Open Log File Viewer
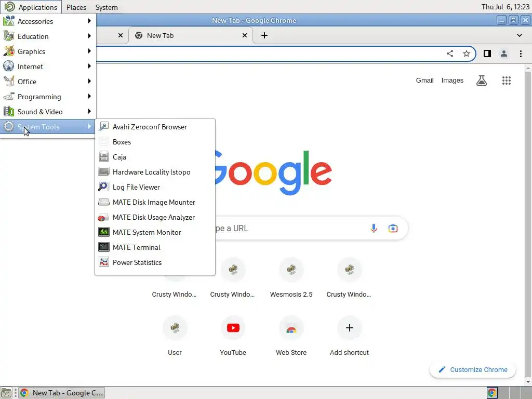 (155, 187)
